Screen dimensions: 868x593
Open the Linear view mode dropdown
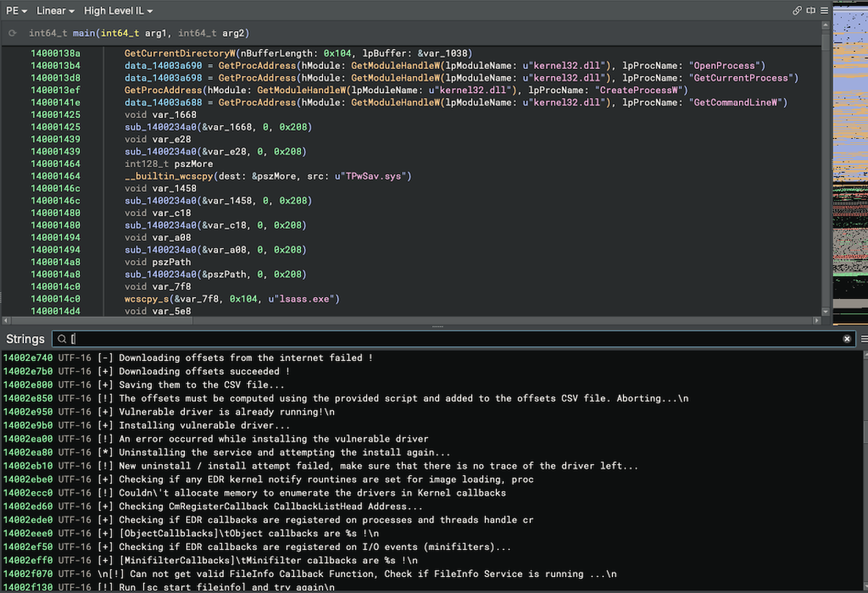(x=55, y=11)
